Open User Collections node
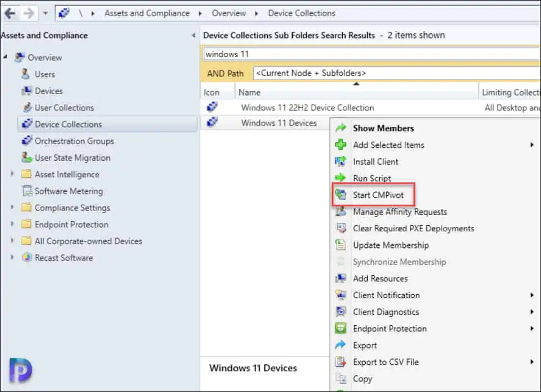 [x=64, y=107]
